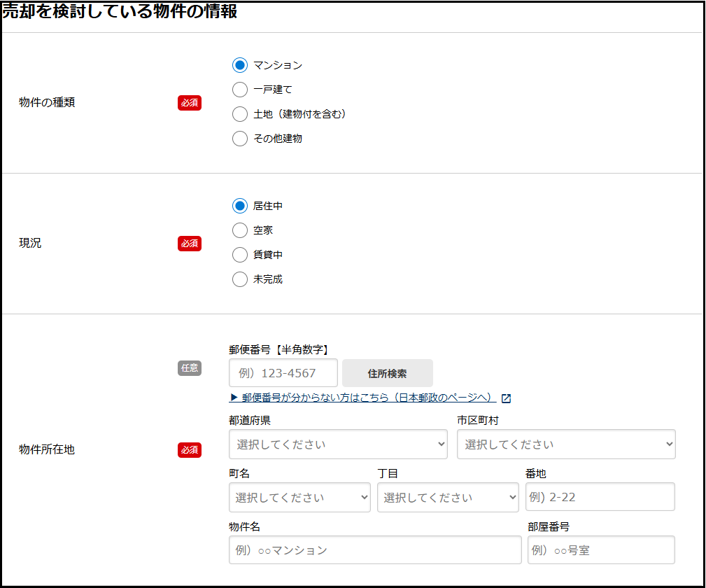This screenshot has width=706, height=588.
Task: Choose 一戸建て as property type
Action: (x=240, y=90)
